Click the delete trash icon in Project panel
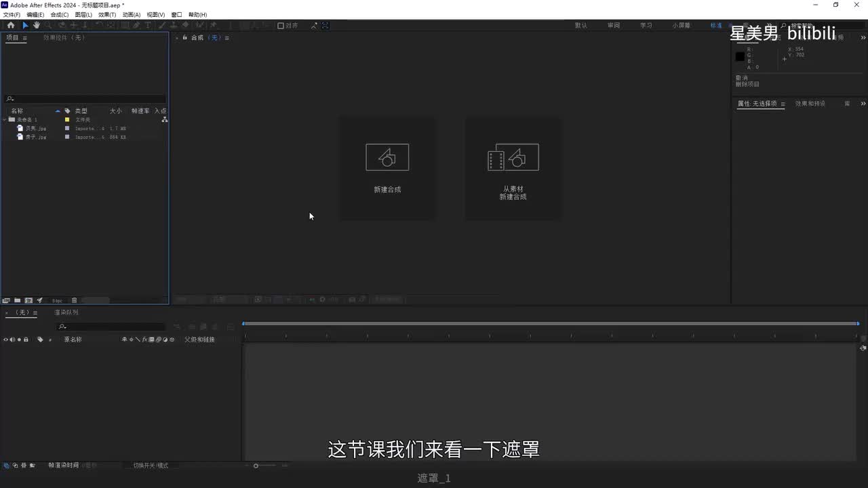The width and height of the screenshot is (868, 488). pos(75,300)
